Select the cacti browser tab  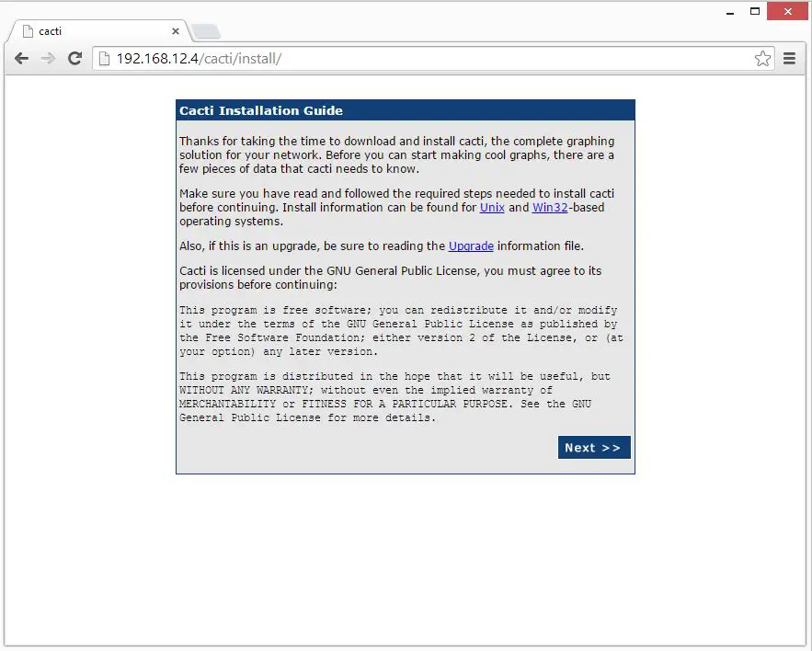[x=98, y=31]
